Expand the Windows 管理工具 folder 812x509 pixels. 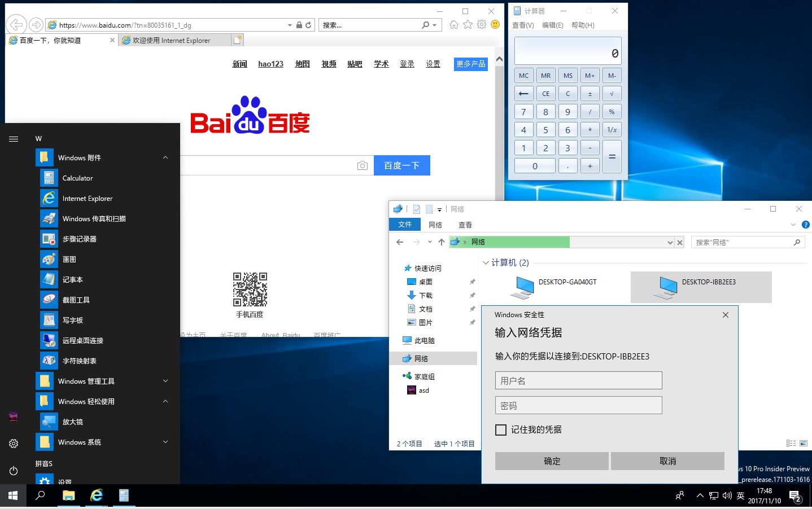[165, 381]
